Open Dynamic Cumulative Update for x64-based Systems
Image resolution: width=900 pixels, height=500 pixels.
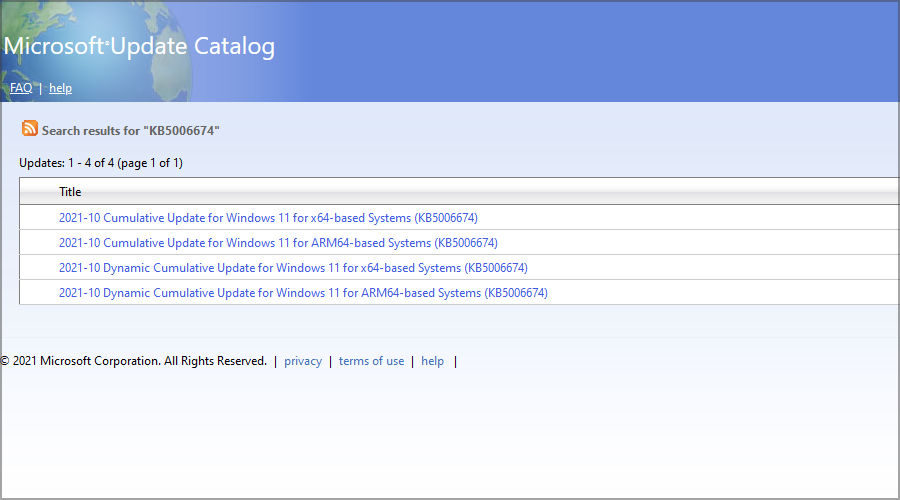point(293,268)
